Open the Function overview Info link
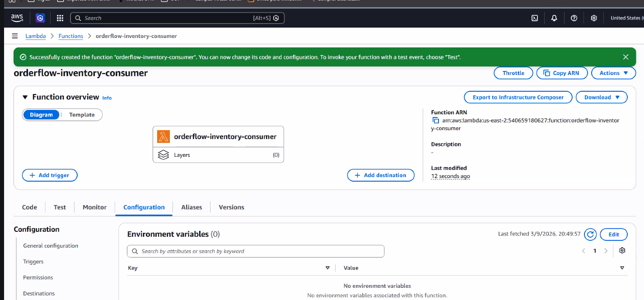 107,98
